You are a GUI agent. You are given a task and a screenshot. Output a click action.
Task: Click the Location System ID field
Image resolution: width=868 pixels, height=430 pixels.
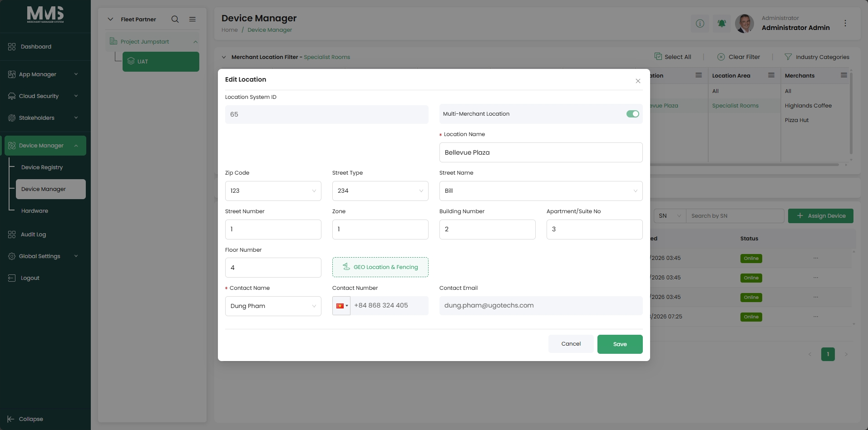coord(327,114)
